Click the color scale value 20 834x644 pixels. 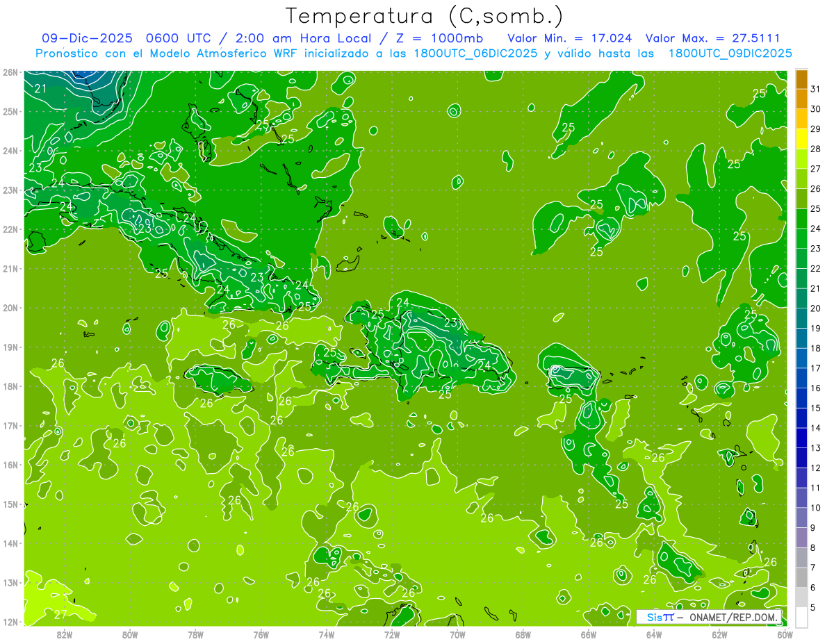click(816, 308)
